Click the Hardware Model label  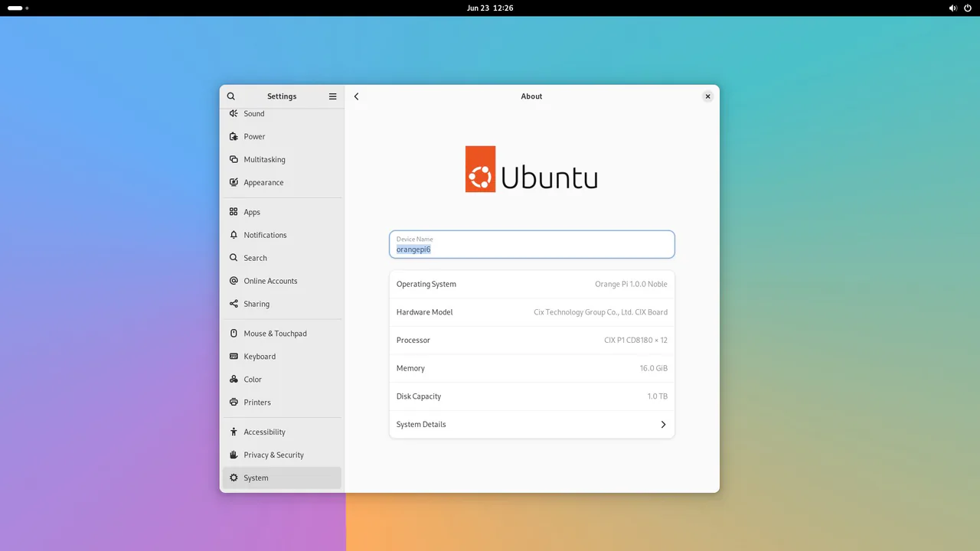(x=425, y=312)
